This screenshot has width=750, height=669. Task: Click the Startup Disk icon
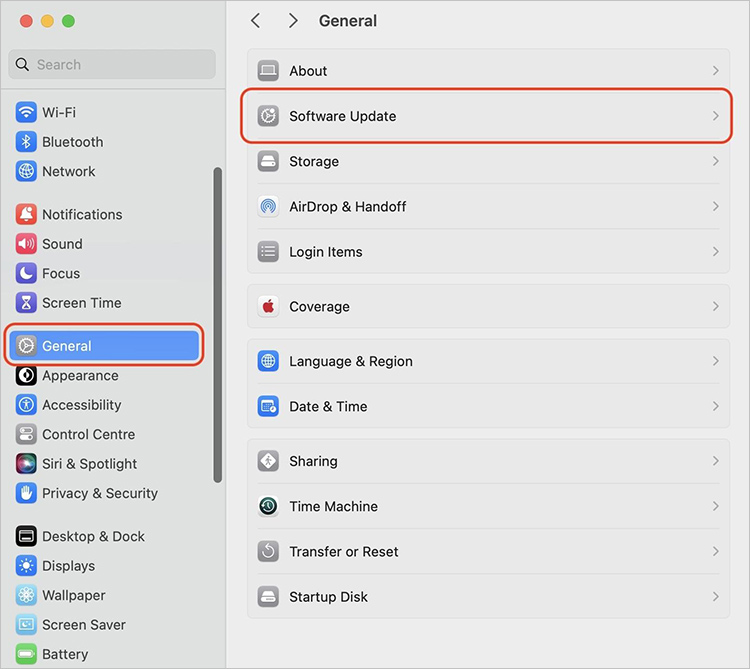[268, 597]
